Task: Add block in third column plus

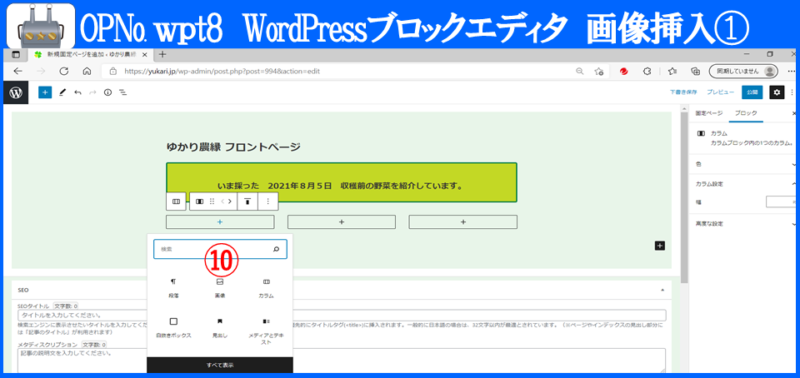Action: click(x=463, y=222)
